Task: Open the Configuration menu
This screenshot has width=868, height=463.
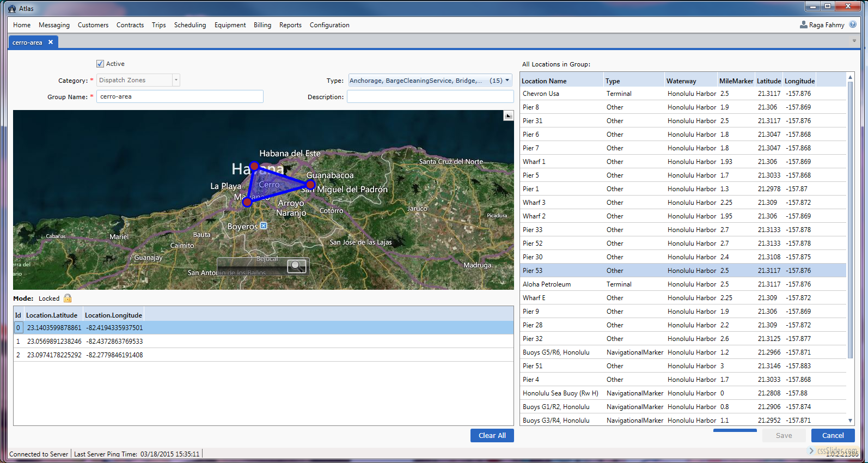Action: click(329, 25)
